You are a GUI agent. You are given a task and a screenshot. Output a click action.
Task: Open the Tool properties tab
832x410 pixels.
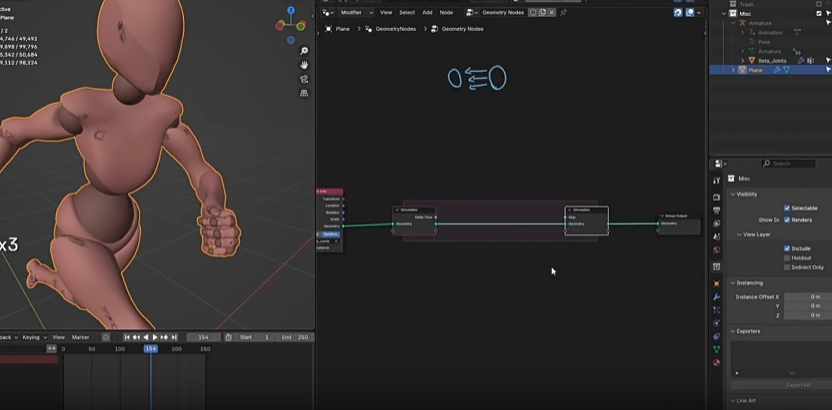point(717,181)
